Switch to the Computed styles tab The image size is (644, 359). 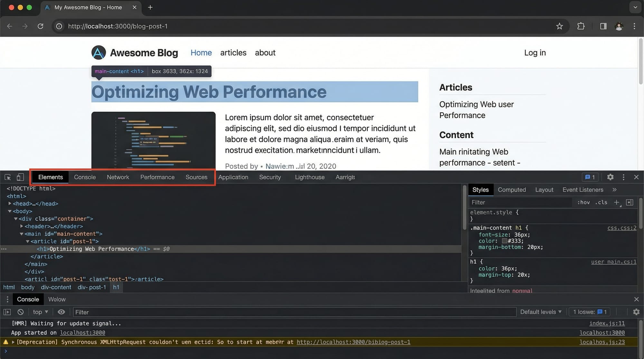[x=512, y=189]
